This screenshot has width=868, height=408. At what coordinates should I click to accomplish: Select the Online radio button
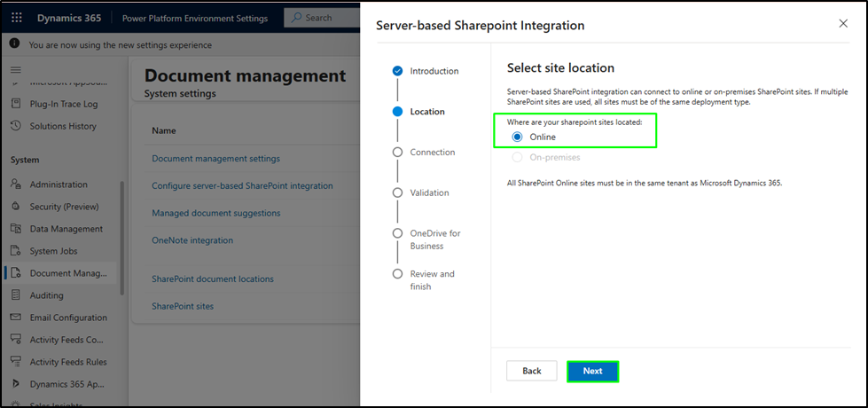pos(518,137)
